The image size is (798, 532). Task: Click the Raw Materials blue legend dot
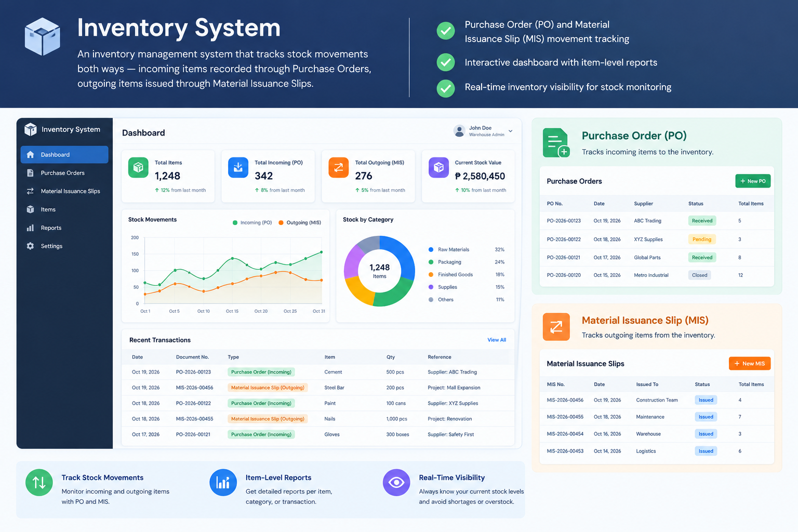point(431,249)
